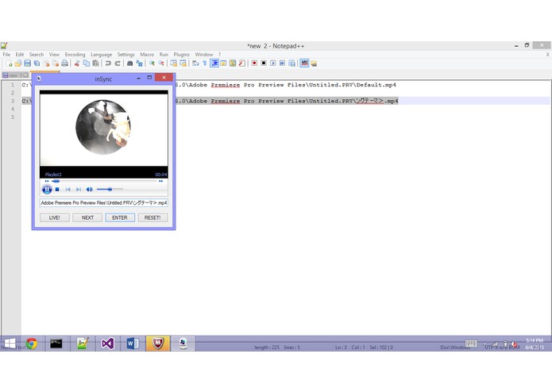
Task: Switch to the new 1 document tab
Action: 15,75
